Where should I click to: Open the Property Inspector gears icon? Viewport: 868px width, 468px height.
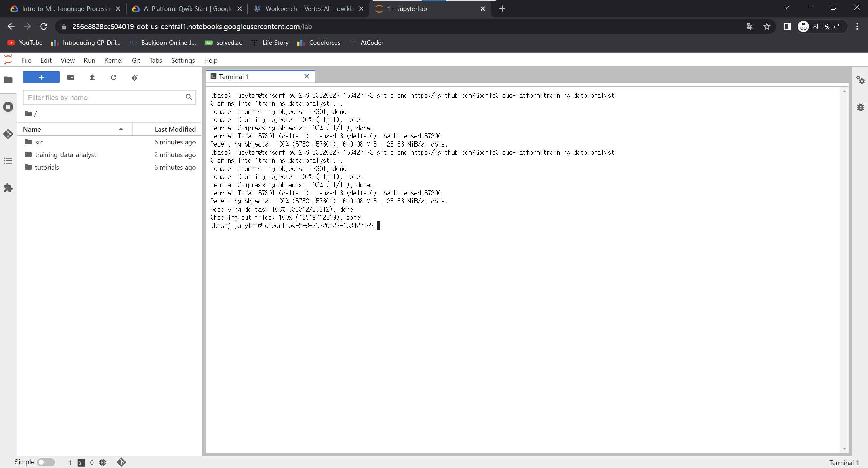pyautogui.click(x=860, y=80)
